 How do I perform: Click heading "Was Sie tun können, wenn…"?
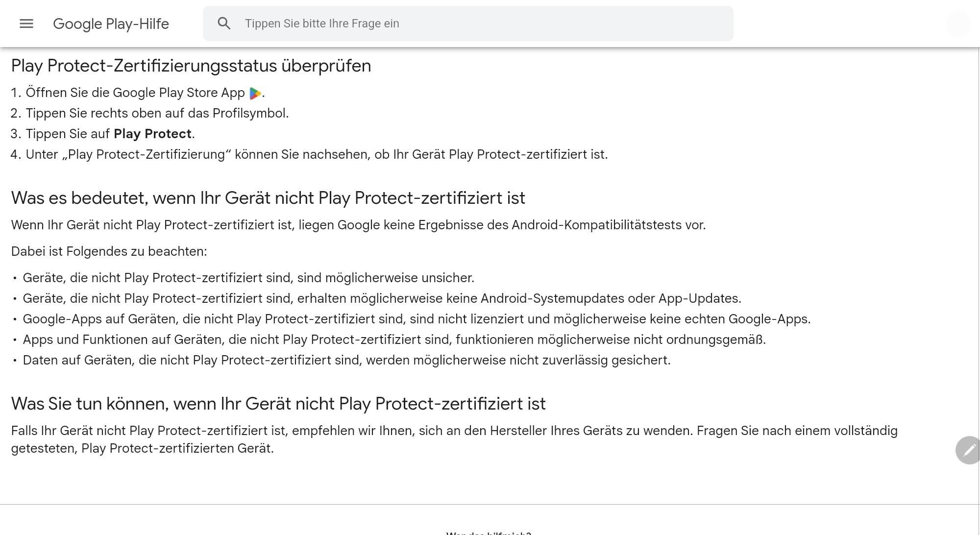tap(278, 404)
